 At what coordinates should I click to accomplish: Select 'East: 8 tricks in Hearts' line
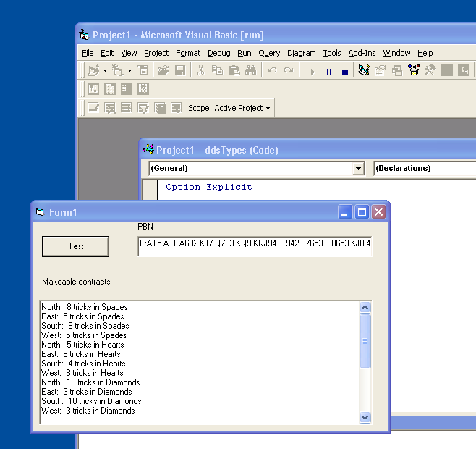pos(81,354)
